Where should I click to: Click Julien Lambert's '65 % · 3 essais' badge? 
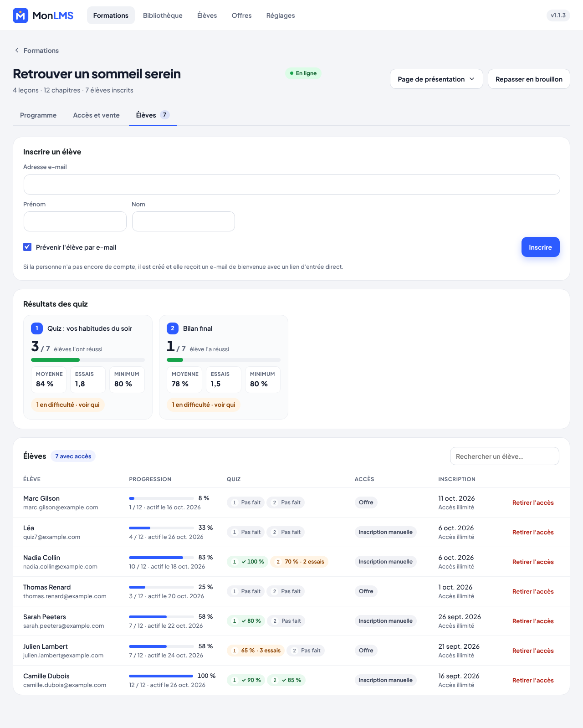(x=256, y=651)
